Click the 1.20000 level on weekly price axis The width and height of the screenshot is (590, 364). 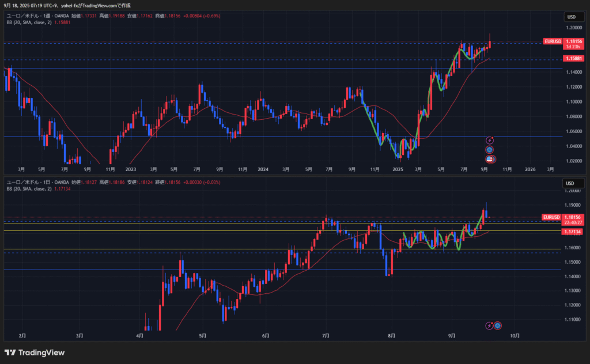574,28
